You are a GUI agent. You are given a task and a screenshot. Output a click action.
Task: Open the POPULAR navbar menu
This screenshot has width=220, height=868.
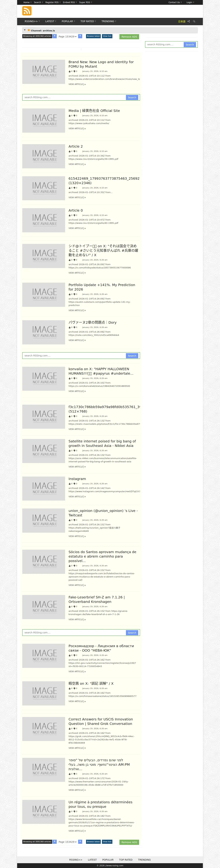click(x=68, y=21)
